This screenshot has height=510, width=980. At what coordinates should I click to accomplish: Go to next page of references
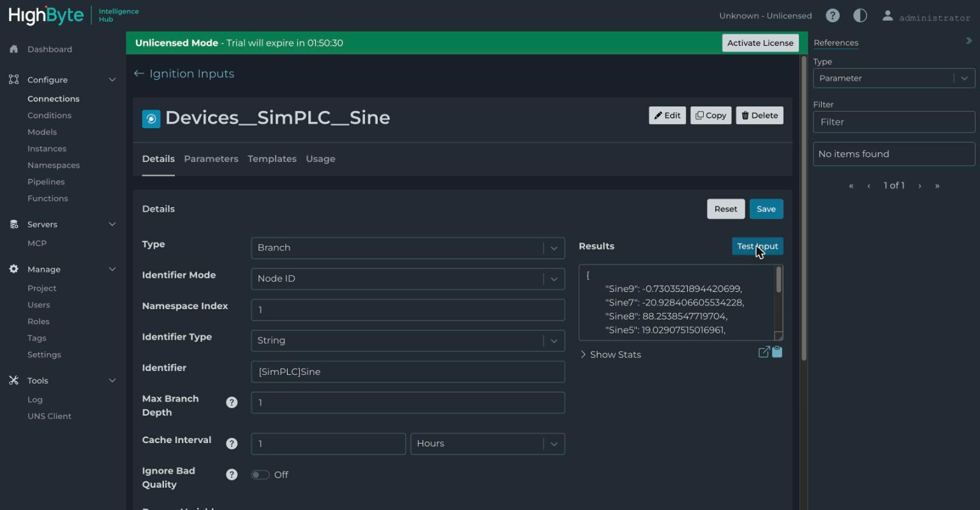point(919,186)
